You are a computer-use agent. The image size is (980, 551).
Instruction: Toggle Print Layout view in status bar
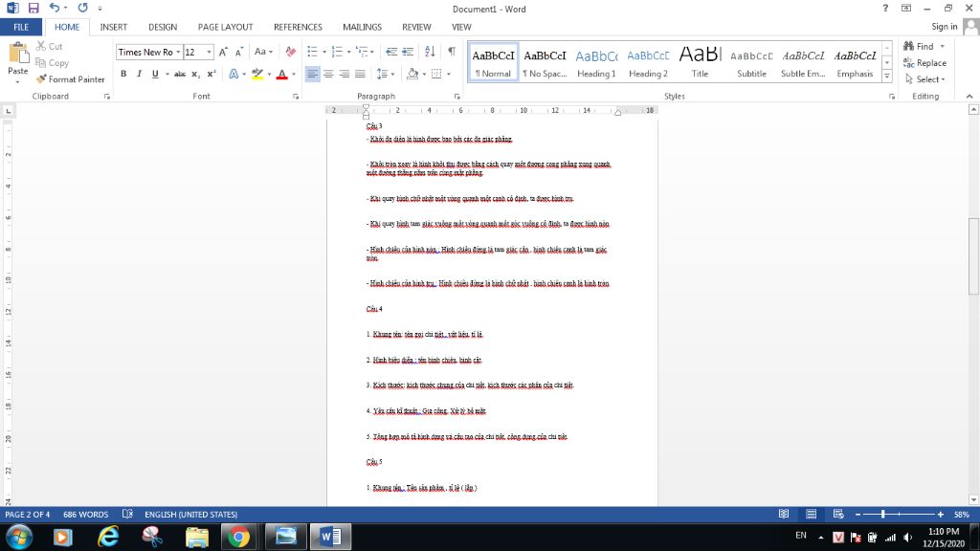point(812,514)
